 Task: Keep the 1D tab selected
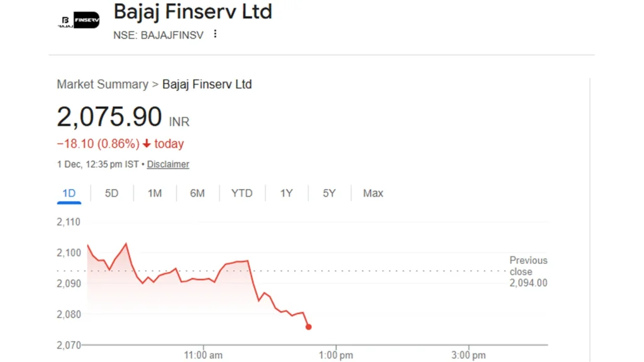click(69, 194)
